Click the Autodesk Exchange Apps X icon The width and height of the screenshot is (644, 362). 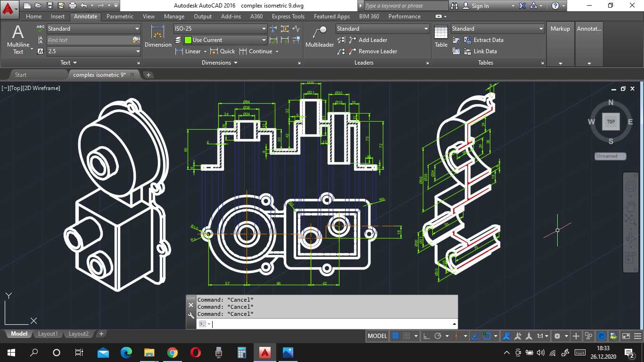[522, 6]
